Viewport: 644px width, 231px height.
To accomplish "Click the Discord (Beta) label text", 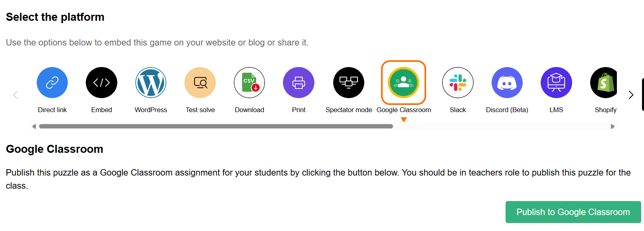I will pos(507,110).
